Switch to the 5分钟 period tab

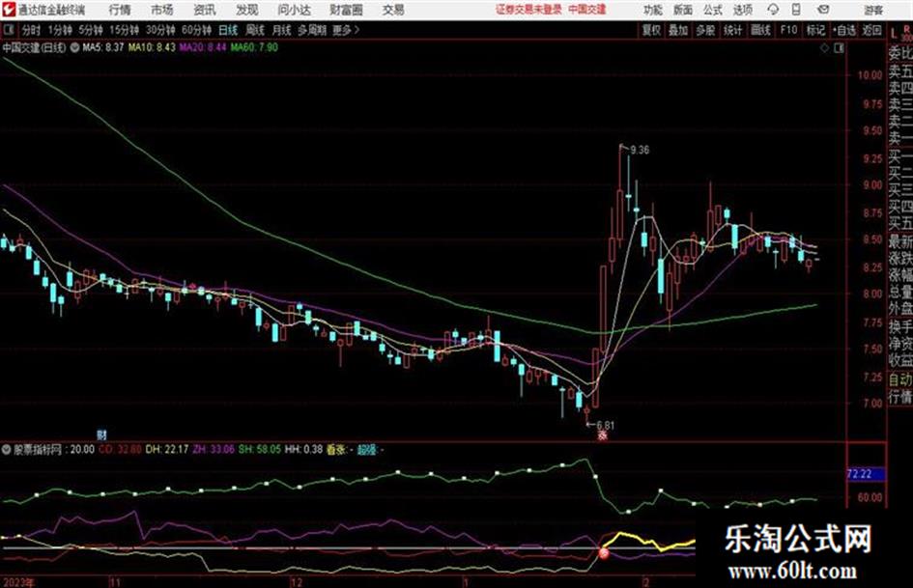tap(90, 30)
